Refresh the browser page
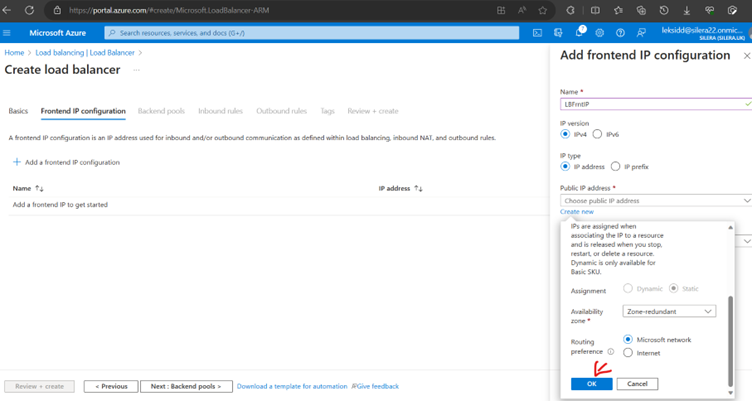The image size is (752, 401). pyautogui.click(x=29, y=10)
